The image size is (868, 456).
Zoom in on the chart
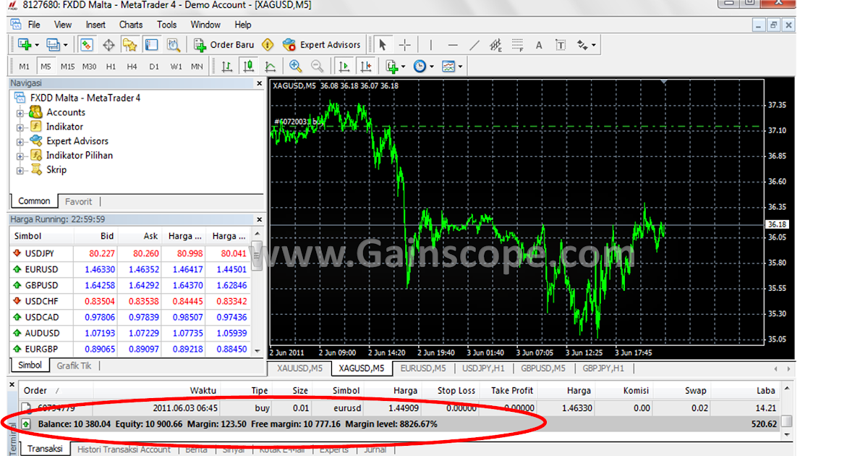point(296,67)
